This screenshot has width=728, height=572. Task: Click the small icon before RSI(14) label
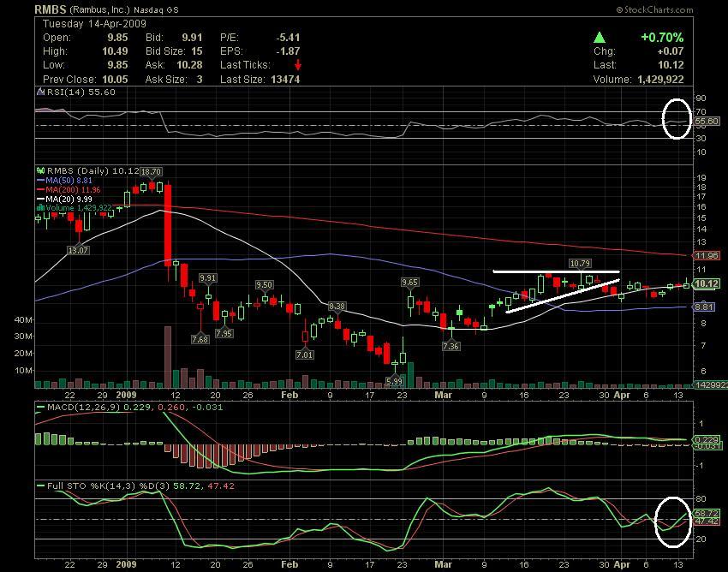click(x=41, y=92)
